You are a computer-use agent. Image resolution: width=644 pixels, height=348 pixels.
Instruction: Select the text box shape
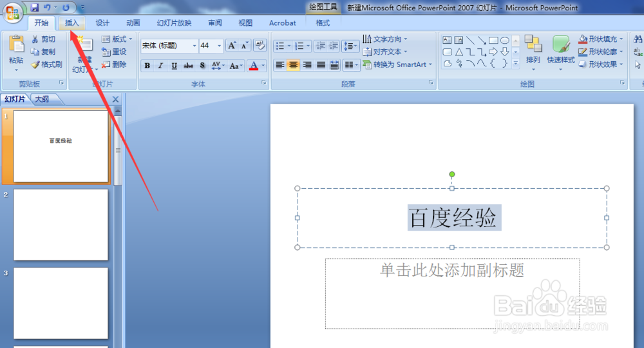point(447,40)
